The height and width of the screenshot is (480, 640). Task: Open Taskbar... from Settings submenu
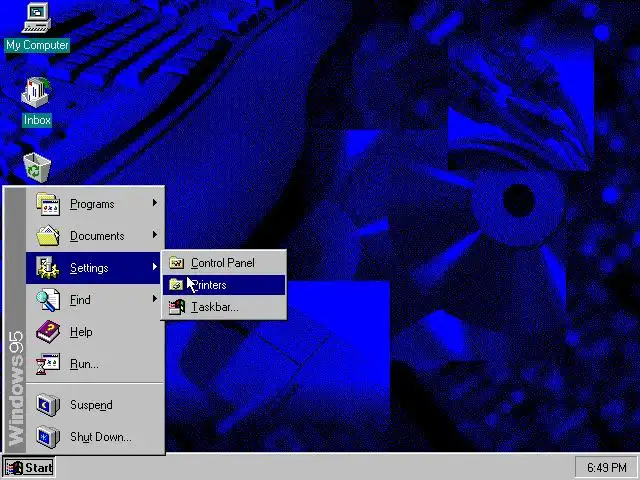coord(224,307)
